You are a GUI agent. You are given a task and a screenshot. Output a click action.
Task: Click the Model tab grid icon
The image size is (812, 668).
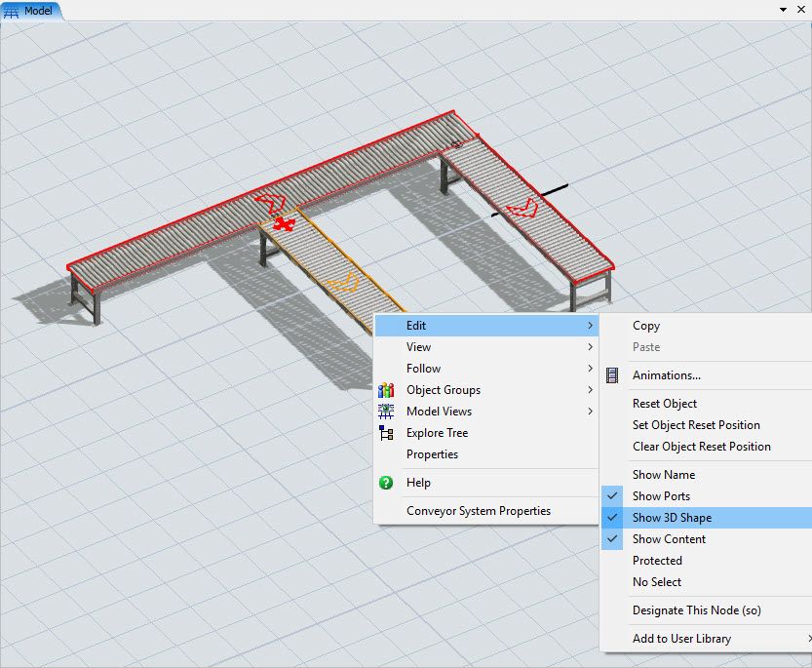(11, 11)
